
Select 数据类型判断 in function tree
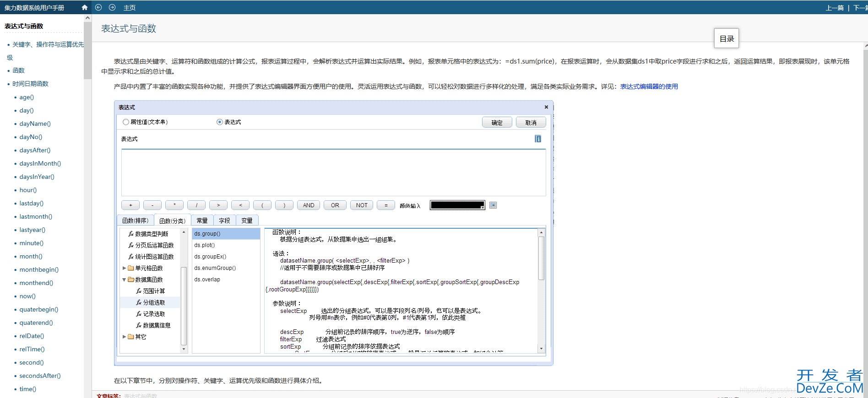pyautogui.click(x=152, y=234)
